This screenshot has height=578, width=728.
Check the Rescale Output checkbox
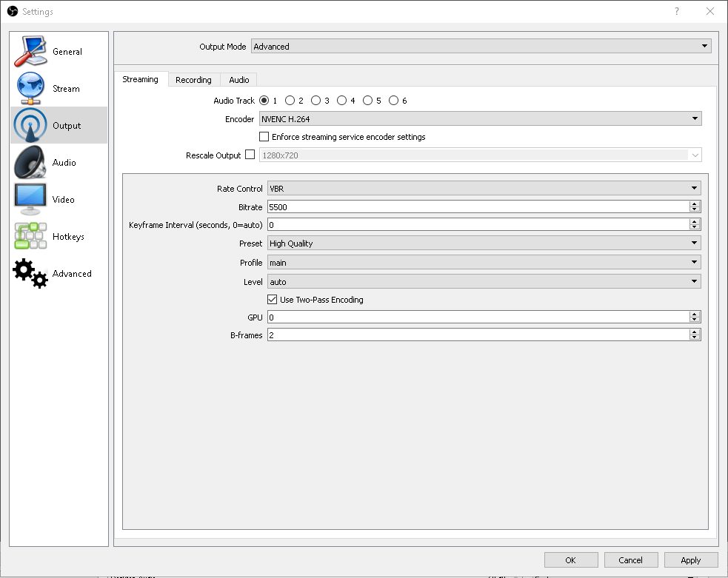[x=250, y=155]
